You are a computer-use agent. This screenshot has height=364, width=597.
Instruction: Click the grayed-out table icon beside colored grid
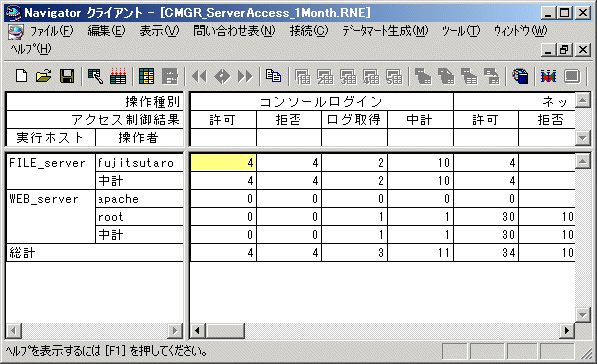tap(170, 76)
